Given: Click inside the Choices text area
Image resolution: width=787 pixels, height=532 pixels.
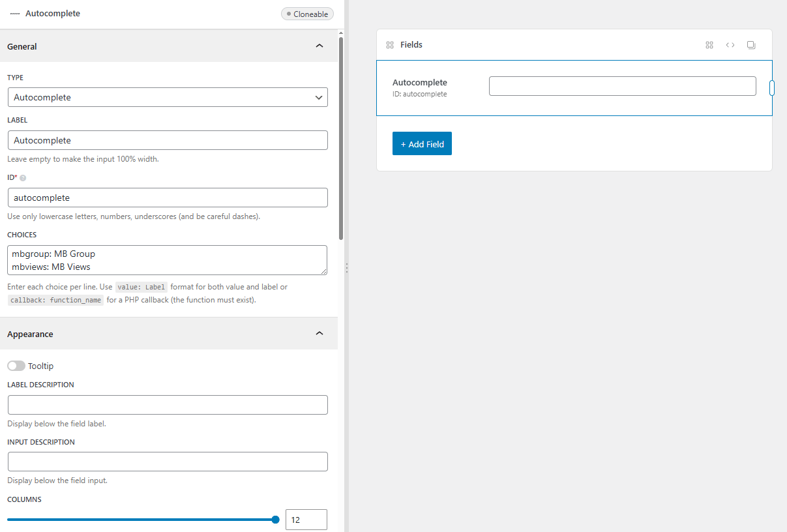Looking at the screenshot, I should 168,259.
